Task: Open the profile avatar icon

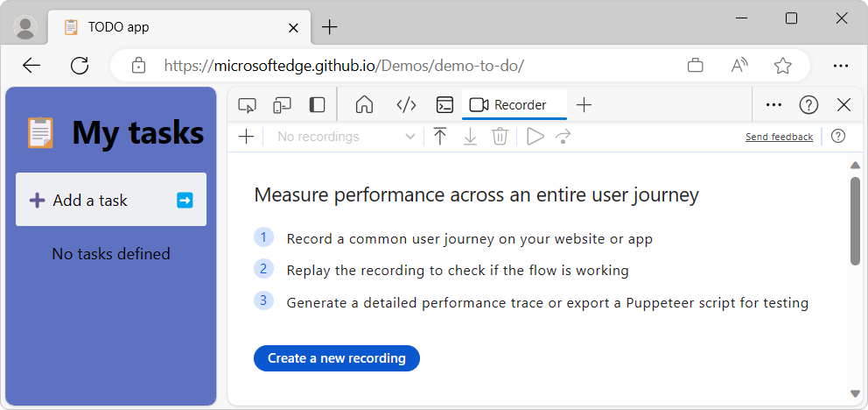Action: point(24,27)
